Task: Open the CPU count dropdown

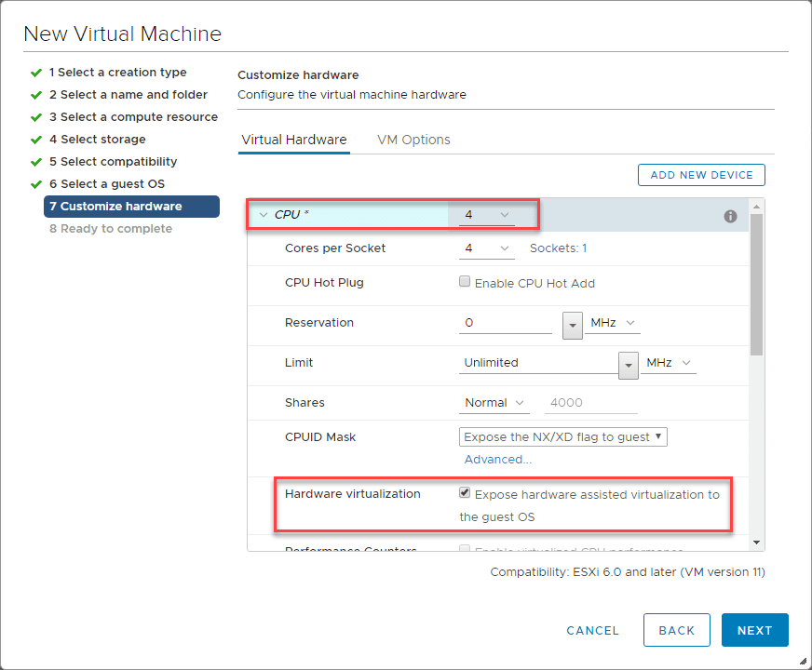Action: click(x=486, y=215)
